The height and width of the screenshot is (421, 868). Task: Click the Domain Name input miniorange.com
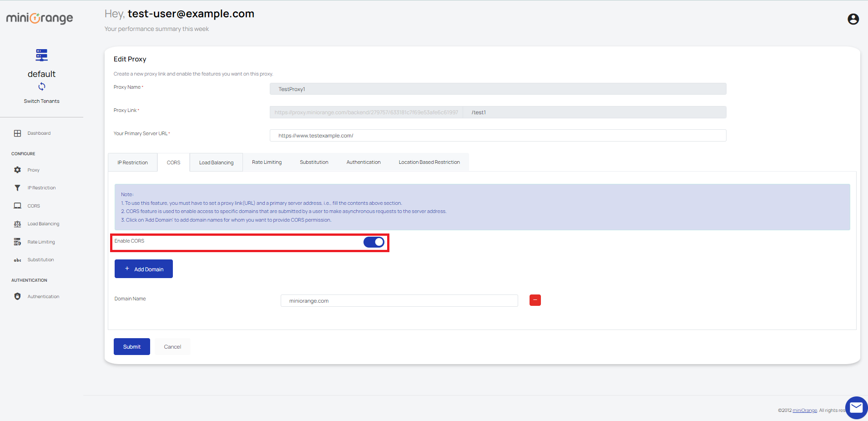[x=399, y=301]
